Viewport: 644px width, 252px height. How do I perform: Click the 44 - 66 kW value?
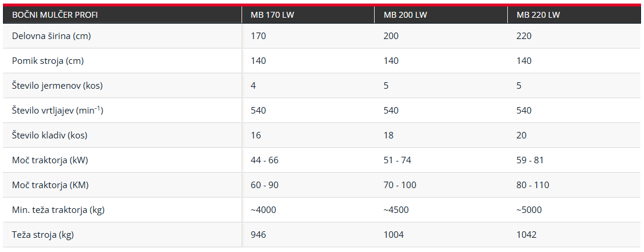(265, 160)
